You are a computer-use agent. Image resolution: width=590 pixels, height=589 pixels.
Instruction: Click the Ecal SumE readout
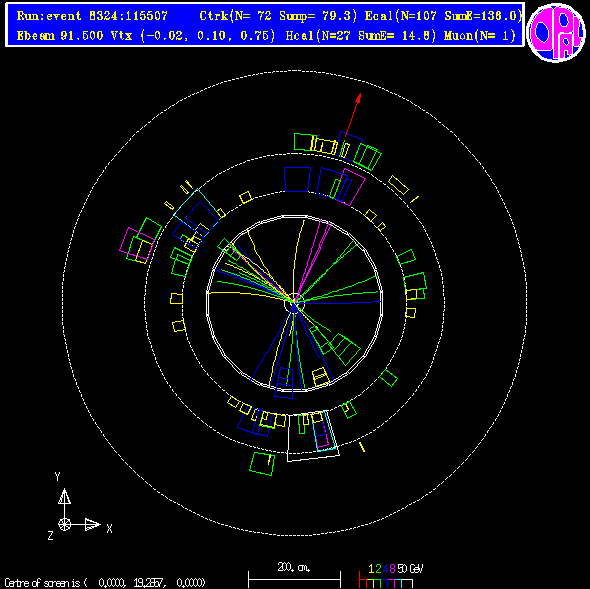coord(483,16)
